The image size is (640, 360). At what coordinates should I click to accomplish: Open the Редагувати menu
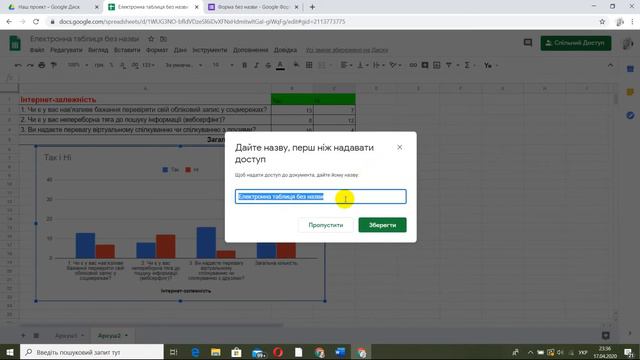pos(67,50)
